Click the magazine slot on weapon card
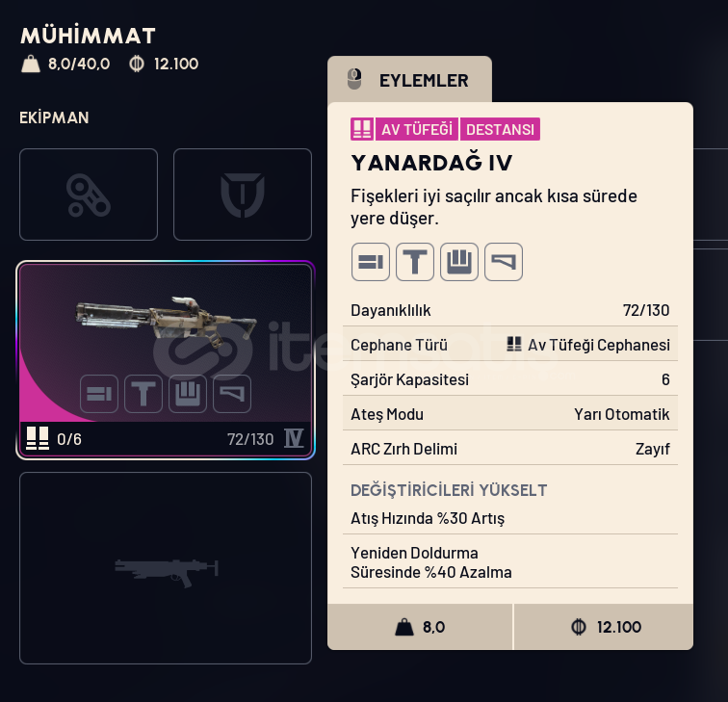Viewport: 728px width, 702px height. [188, 394]
